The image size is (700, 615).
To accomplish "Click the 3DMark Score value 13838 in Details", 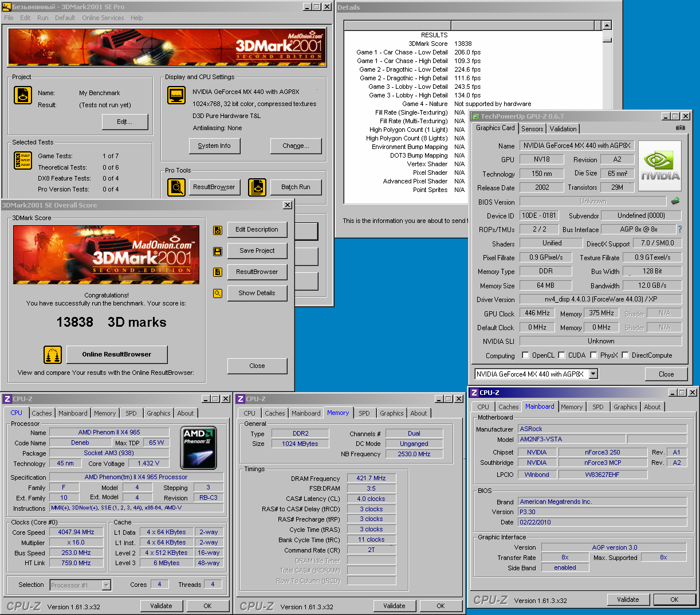I will [463, 44].
